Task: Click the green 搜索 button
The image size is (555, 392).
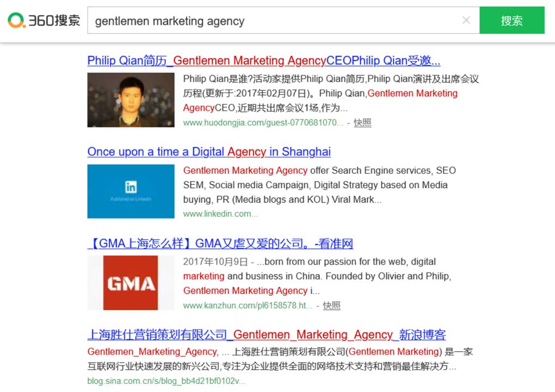Action: coord(512,20)
